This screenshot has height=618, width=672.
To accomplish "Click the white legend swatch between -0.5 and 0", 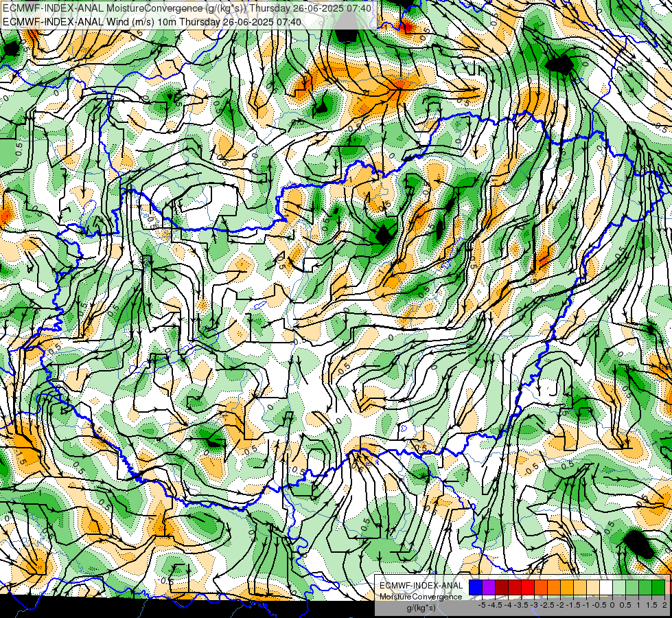I will (606, 587).
